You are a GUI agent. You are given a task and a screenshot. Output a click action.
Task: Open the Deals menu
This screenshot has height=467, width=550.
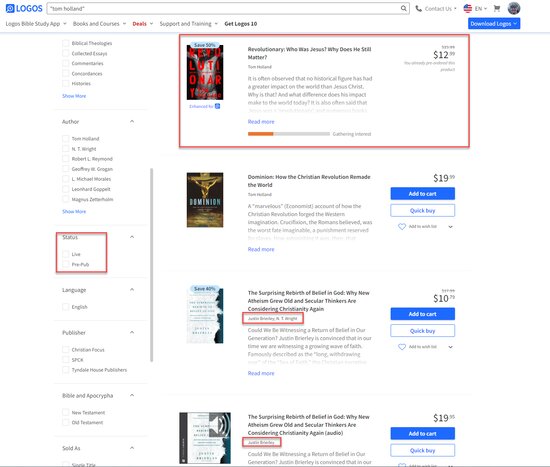click(142, 24)
